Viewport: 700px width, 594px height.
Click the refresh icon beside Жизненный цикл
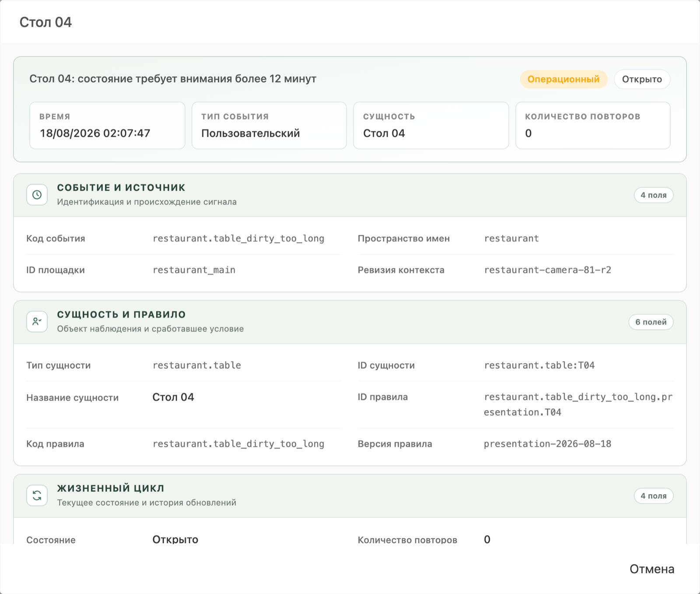point(37,496)
